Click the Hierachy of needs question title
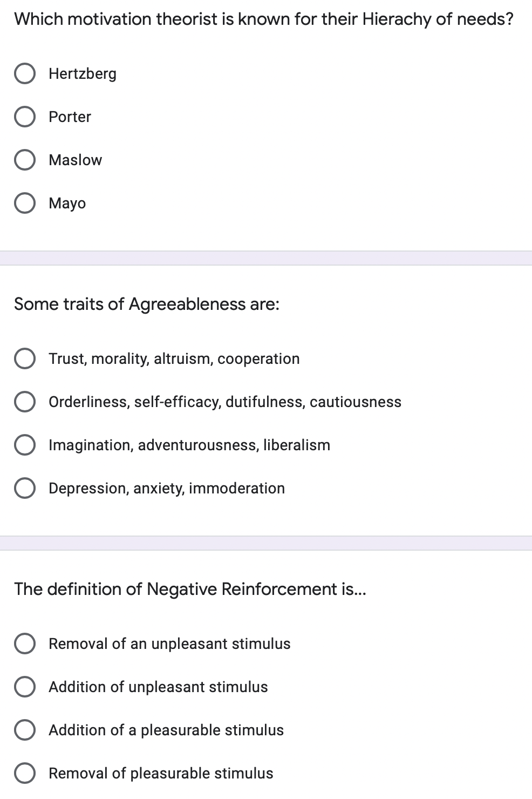 (264, 19)
